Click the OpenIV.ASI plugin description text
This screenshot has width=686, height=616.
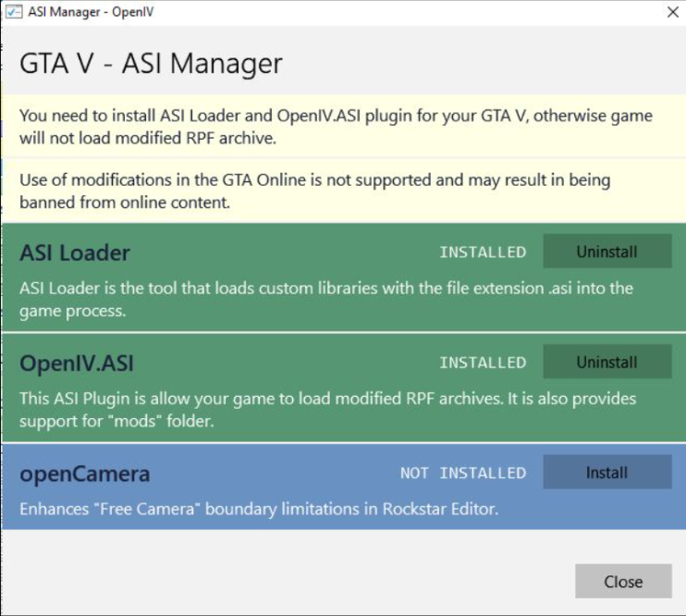(327, 410)
